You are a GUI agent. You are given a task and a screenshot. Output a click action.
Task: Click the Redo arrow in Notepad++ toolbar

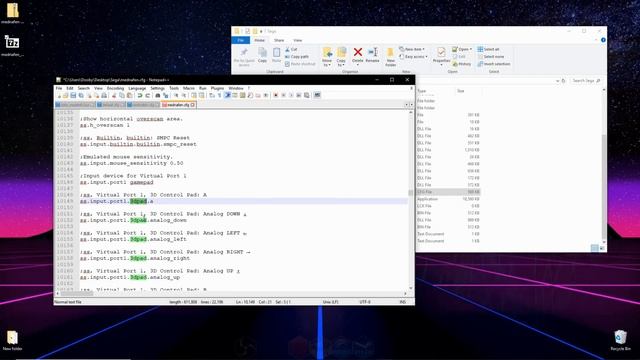point(148,96)
